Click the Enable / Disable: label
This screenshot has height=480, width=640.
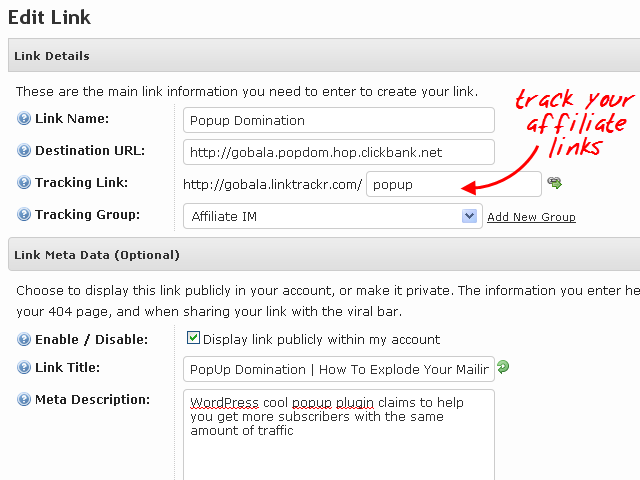[91, 340]
